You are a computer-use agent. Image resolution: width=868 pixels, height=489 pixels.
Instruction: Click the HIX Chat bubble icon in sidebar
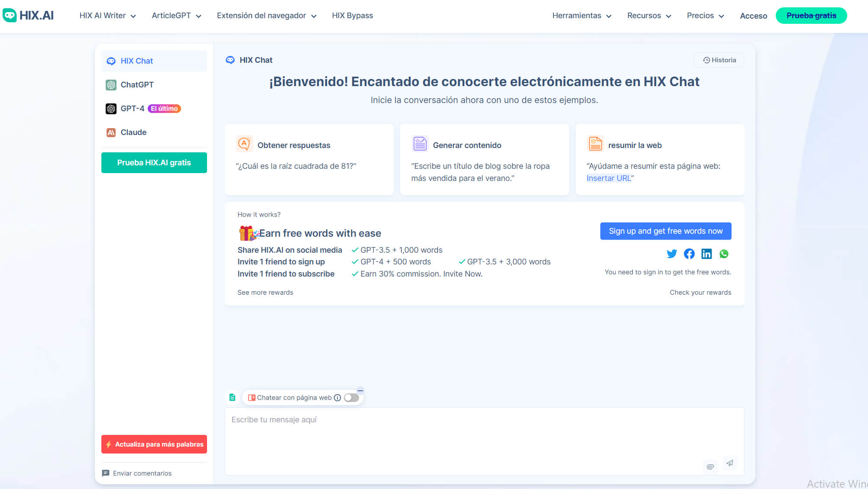point(111,61)
